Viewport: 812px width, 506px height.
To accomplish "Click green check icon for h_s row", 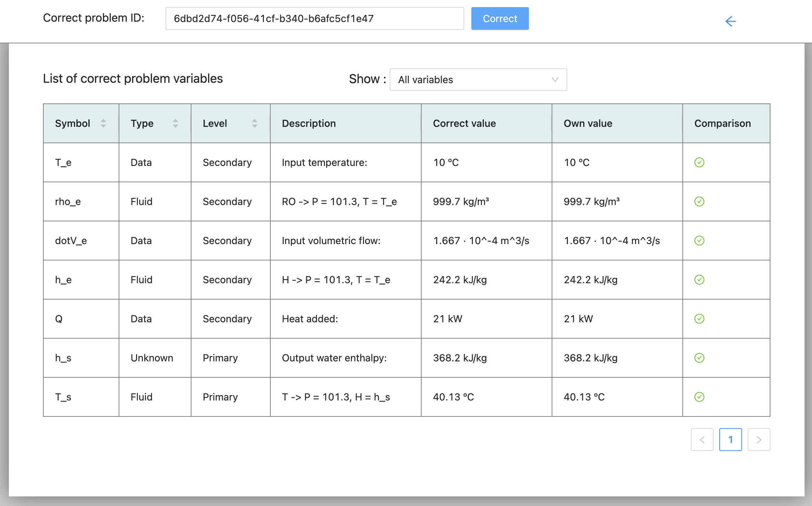I will pyautogui.click(x=699, y=358).
